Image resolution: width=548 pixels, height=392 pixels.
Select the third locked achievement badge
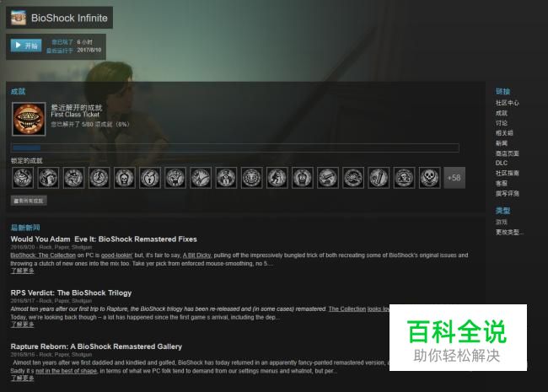tap(73, 178)
